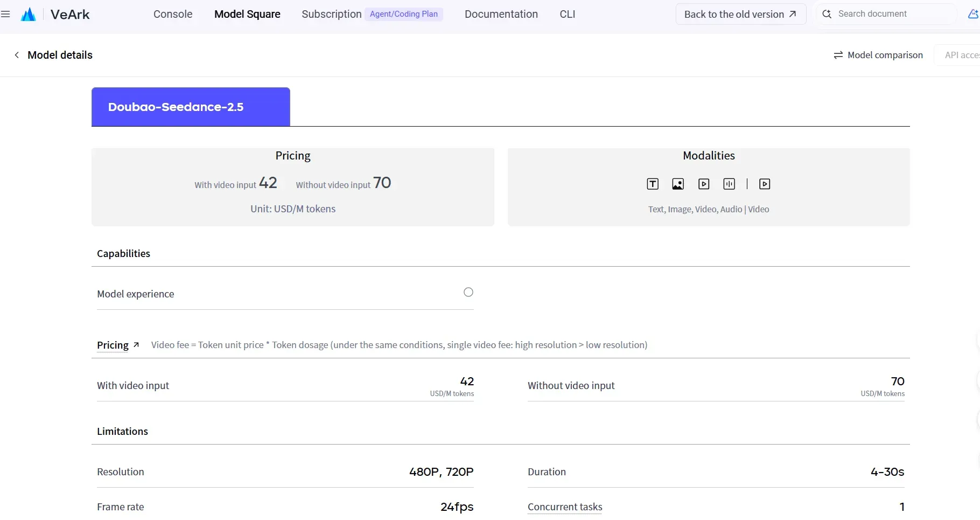Click the Frame rate row label
The width and height of the screenshot is (980, 520).
[x=121, y=507]
